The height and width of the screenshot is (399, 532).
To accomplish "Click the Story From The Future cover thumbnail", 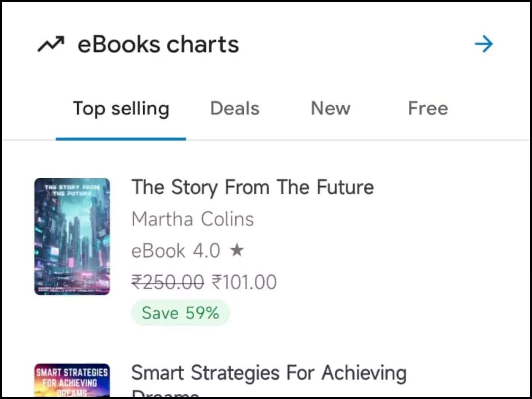I will pyautogui.click(x=72, y=236).
